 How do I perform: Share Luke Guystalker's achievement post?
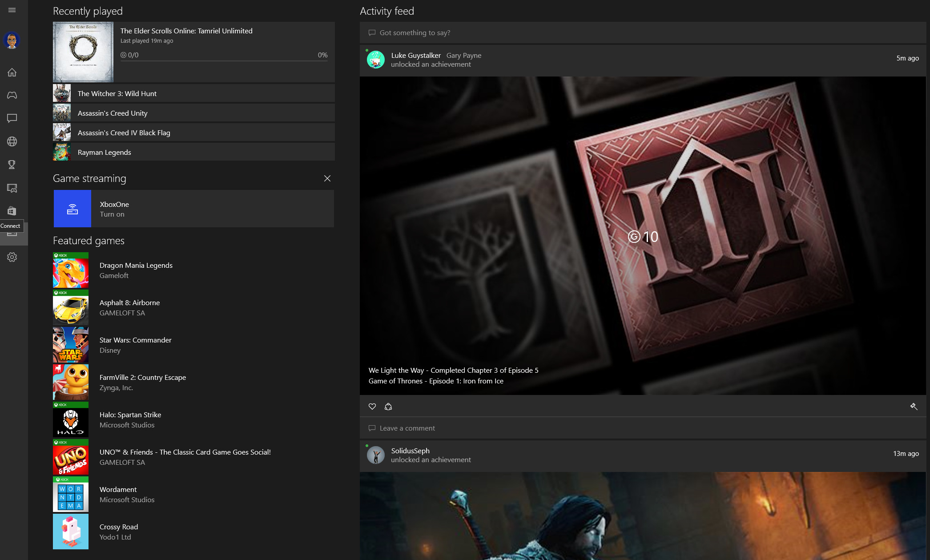click(388, 407)
